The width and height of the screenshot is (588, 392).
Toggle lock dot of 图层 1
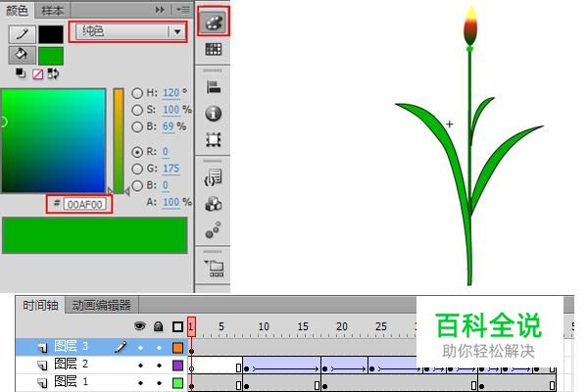[x=159, y=383]
